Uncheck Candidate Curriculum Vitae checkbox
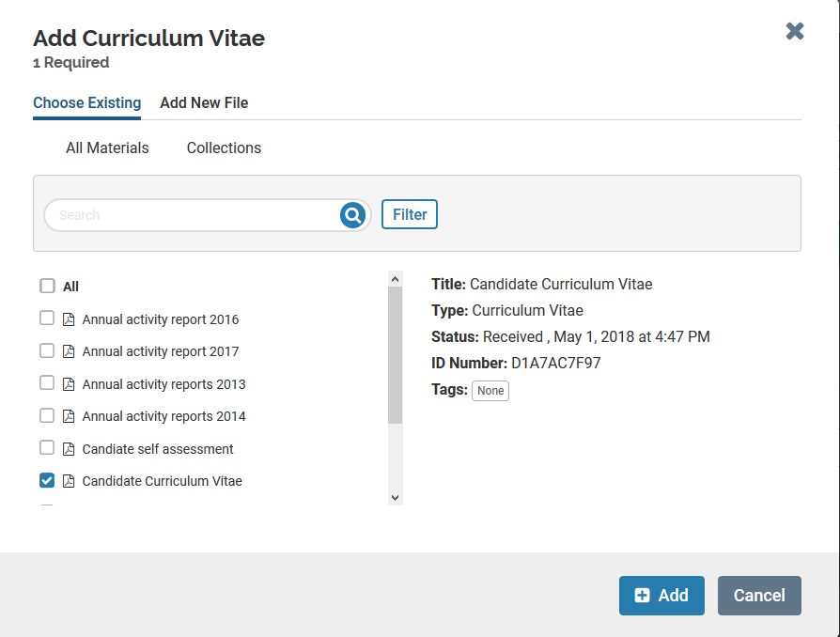Viewport: 840px width, 637px height. click(47, 480)
